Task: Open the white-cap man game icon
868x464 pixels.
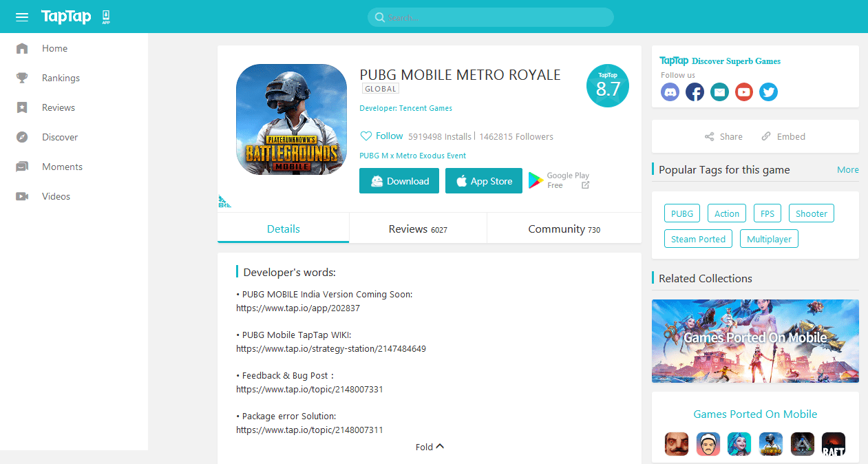Action: coord(708,444)
